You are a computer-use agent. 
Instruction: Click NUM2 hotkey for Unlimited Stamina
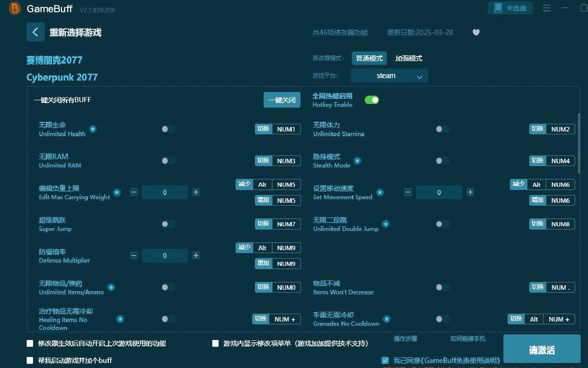click(x=560, y=129)
